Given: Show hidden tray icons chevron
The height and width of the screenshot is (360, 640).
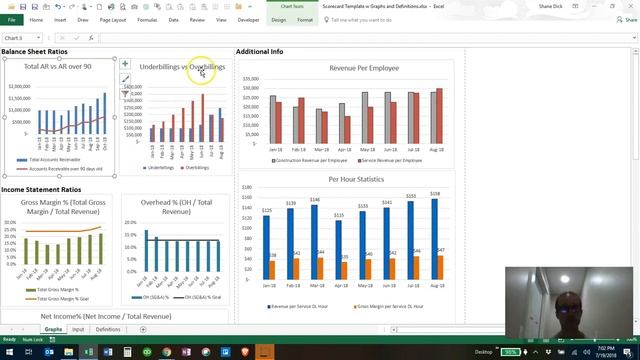Looking at the screenshot, I should (x=536, y=352).
